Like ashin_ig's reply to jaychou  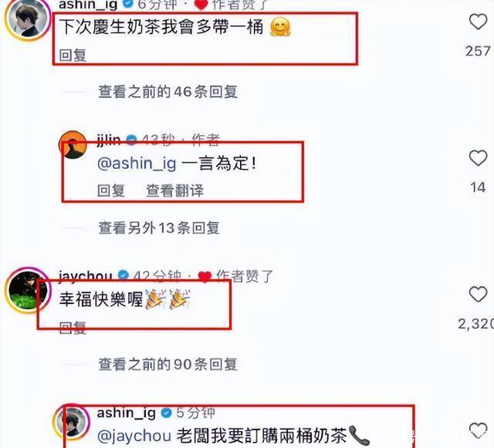pos(478,430)
